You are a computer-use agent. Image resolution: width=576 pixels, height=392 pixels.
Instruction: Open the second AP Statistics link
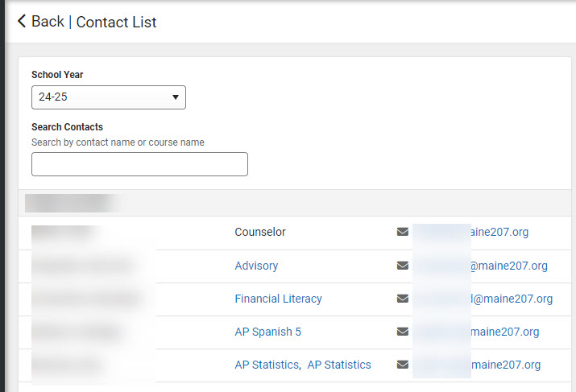coord(339,365)
